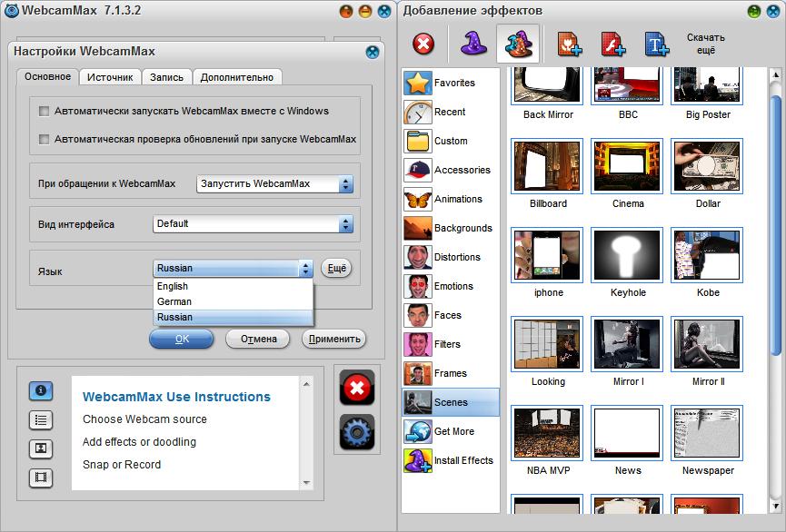Select the BBC scene thumbnail
Viewport: 786px width, 532px height.
[x=628, y=85]
